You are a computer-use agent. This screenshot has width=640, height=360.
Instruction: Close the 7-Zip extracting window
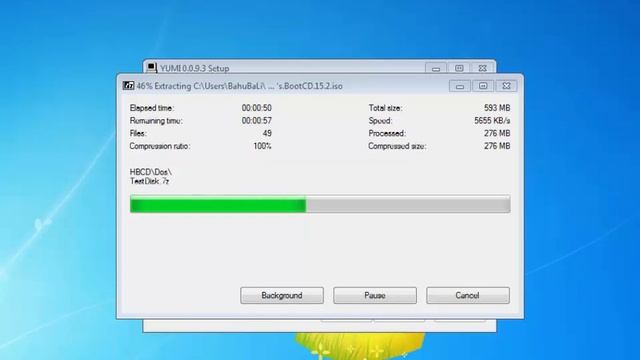pos(507,86)
